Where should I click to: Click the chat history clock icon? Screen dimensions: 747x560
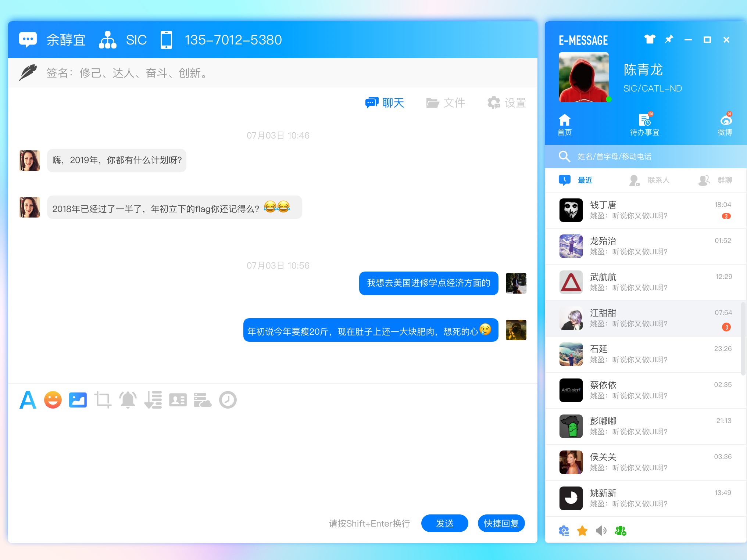point(228,400)
